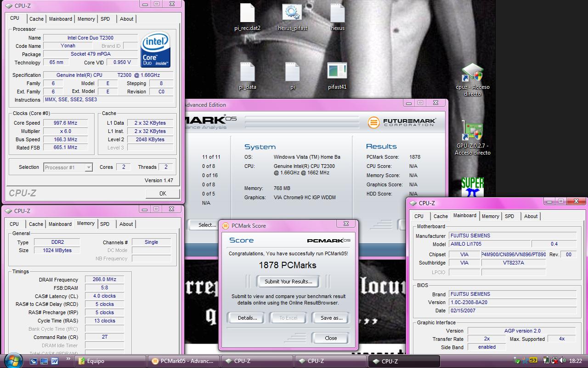This screenshot has width=588, height=368.
Task: Click the Core Speed value 997.6 MHz
Action: point(65,123)
